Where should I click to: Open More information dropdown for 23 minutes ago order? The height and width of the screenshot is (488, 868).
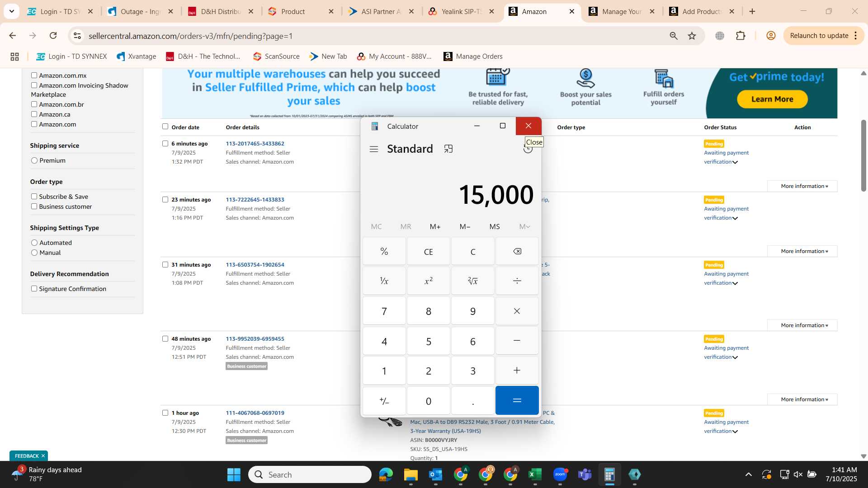click(802, 251)
